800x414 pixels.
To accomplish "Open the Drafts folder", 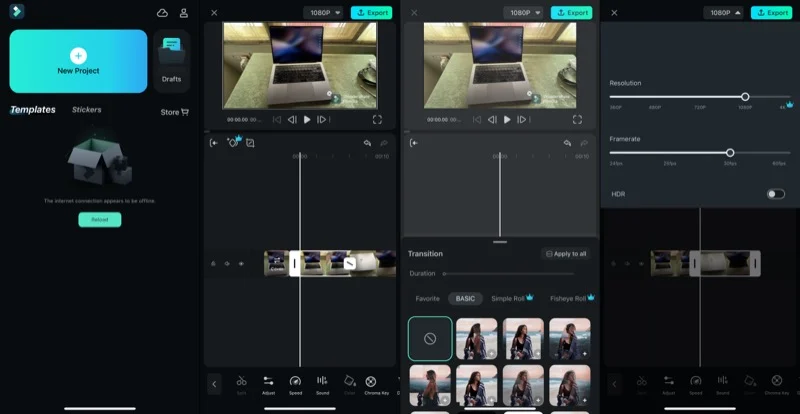I will pos(171,60).
